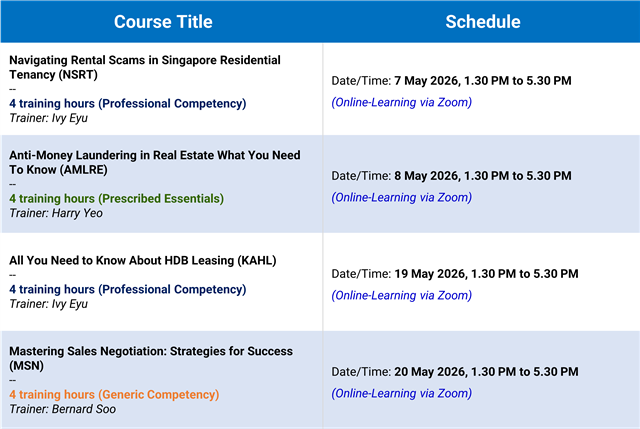Click NSRT Professional Competency training hours text
The height and width of the screenshot is (429, 640).
(127, 103)
